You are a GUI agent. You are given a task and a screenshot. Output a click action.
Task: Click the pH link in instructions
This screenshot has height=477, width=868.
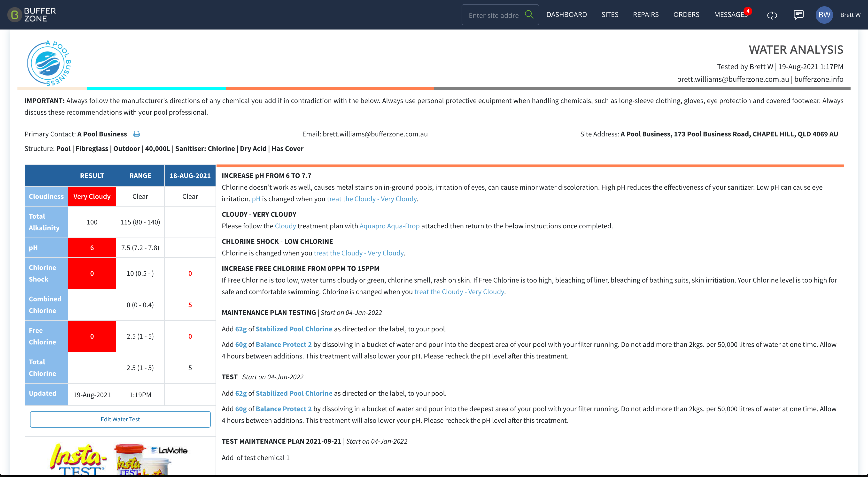click(x=256, y=199)
